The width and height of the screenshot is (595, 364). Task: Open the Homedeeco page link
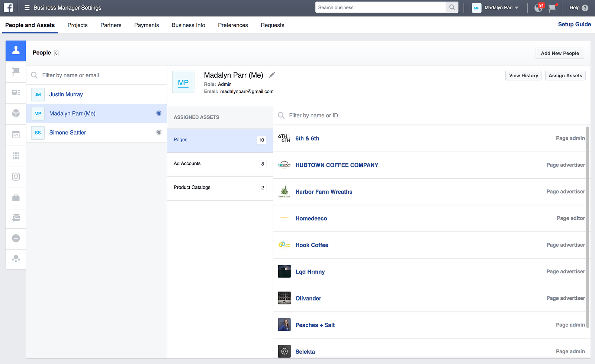point(311,218)
